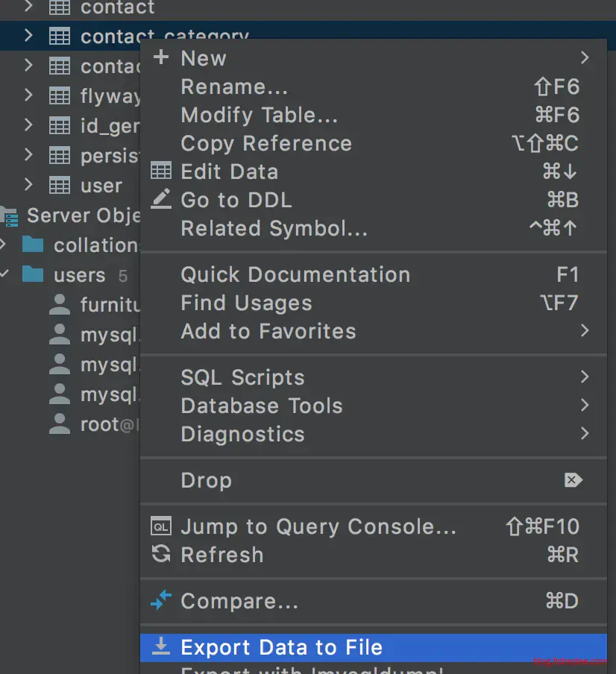The width and height of the screenshot is (616, 674).
Task: Expand the user table tree node
Action: tap(28, 184)
